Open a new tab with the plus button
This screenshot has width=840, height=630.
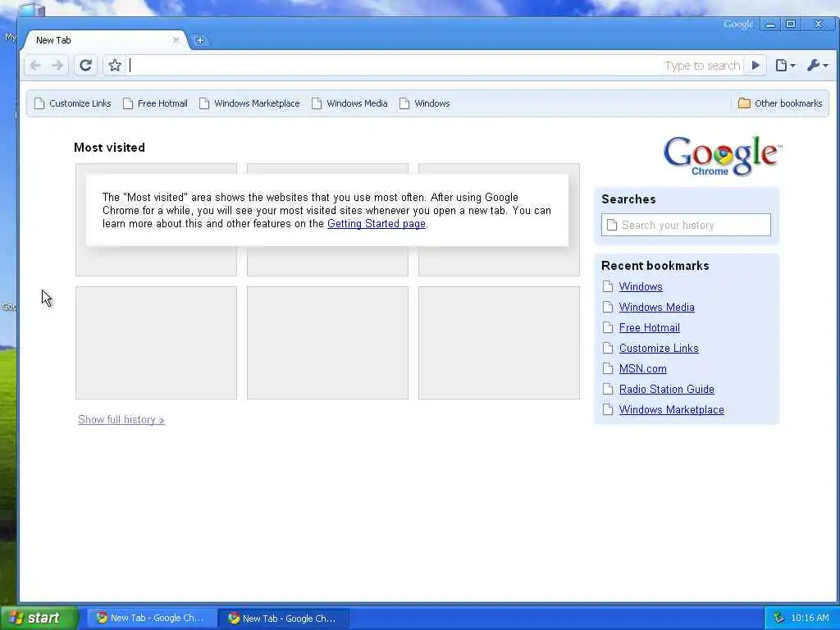click(200, 40)
